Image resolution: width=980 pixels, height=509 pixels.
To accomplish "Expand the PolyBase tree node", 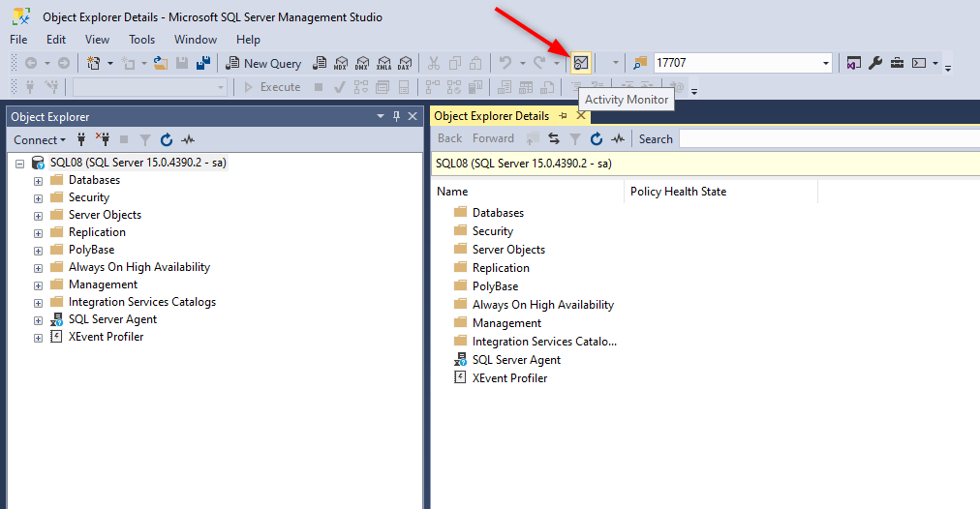I will pos(38,251).
